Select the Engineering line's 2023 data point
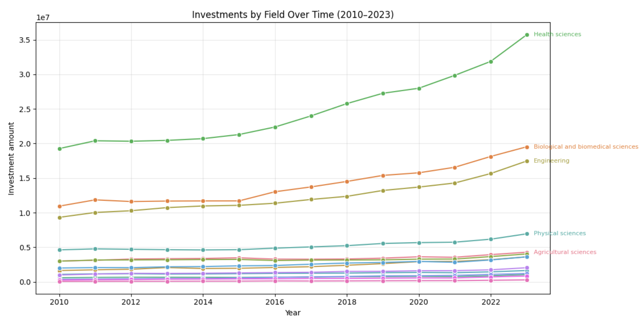 pos(527,161)
